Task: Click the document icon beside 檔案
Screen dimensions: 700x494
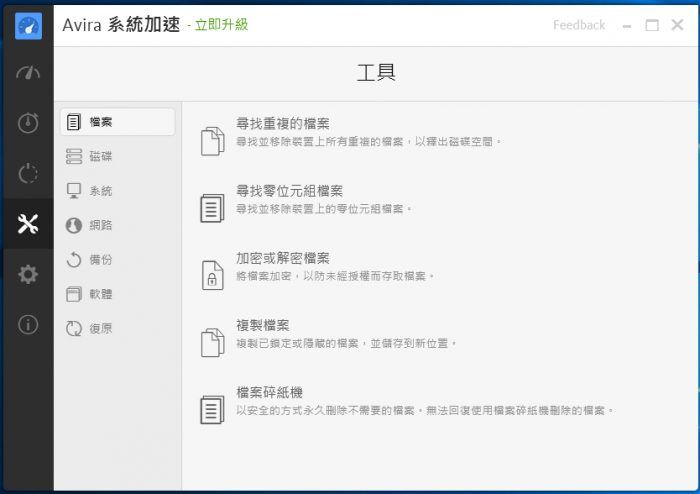Action: [x=74, y=122]
